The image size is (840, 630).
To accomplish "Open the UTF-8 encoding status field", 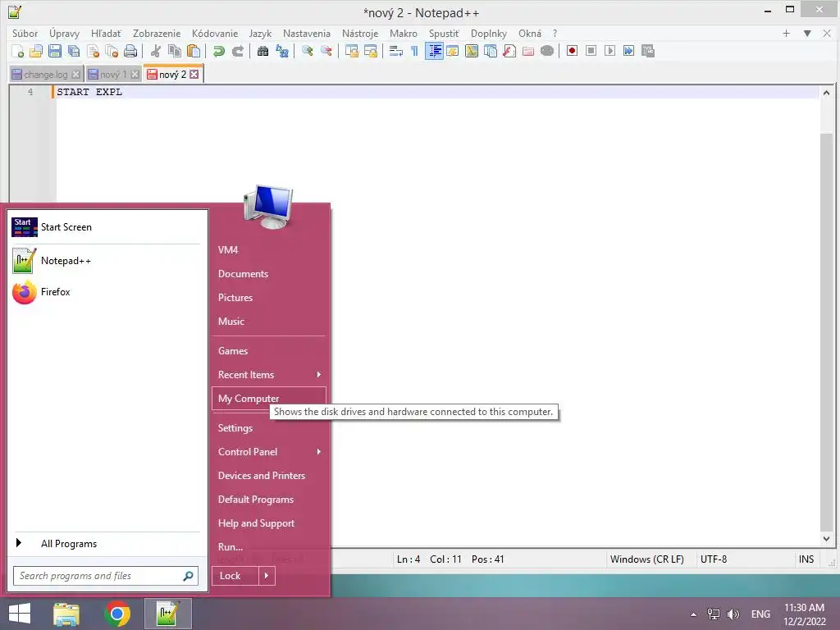I will tap(714, 559).
